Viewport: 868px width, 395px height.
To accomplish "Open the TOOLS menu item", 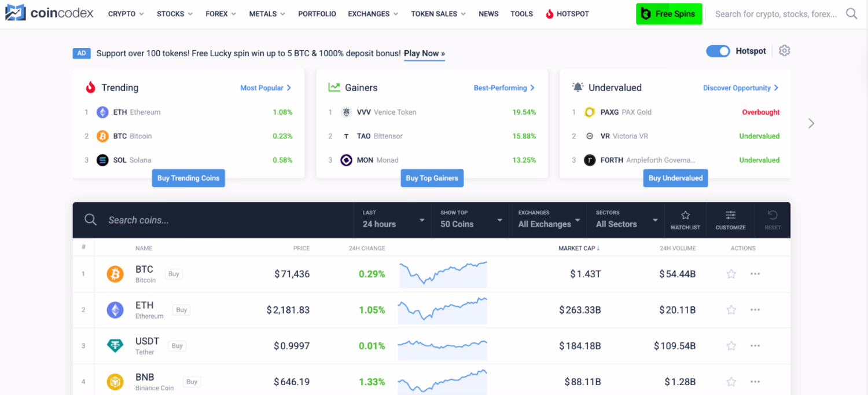I will tap(521, 13).
